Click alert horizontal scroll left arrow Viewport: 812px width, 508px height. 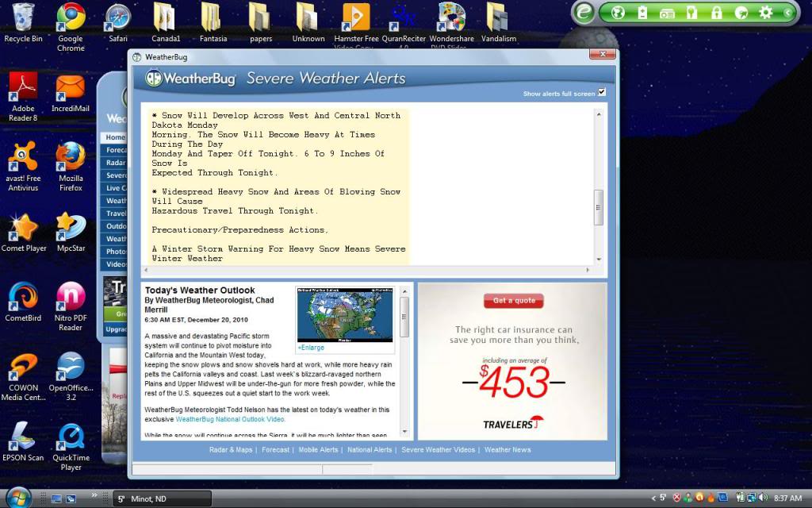(x=146, y=270)
